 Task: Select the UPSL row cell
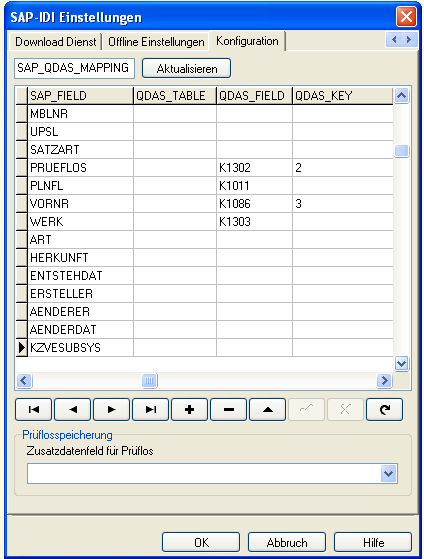(80, 132)
